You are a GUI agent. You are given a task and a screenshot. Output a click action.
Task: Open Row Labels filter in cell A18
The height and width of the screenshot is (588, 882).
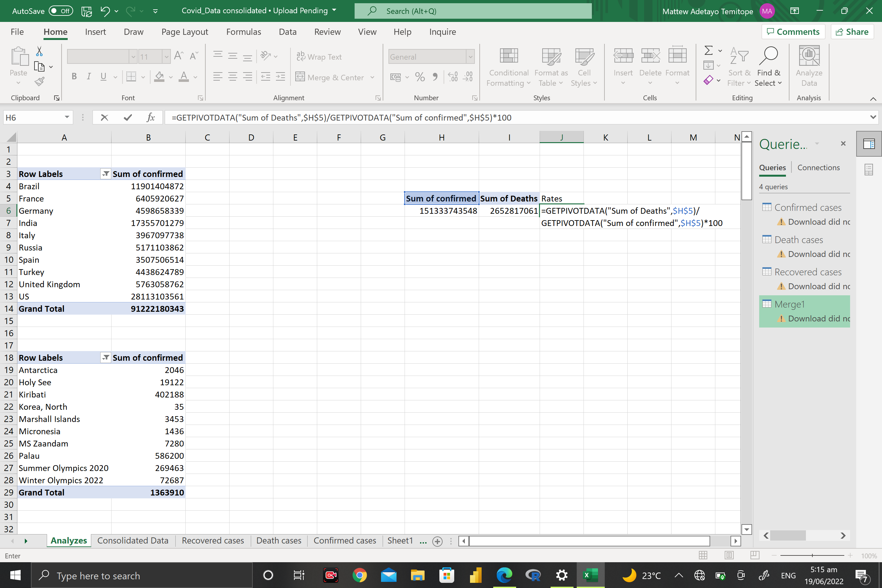[106, 358]
